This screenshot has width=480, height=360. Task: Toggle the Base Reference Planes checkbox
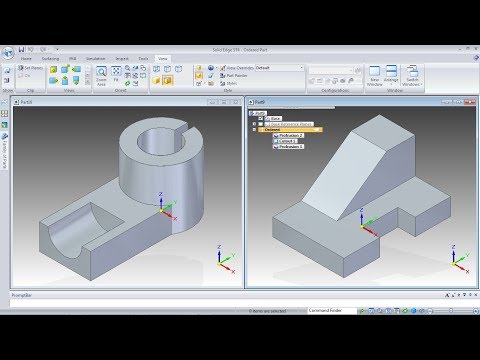coord(261,124)
